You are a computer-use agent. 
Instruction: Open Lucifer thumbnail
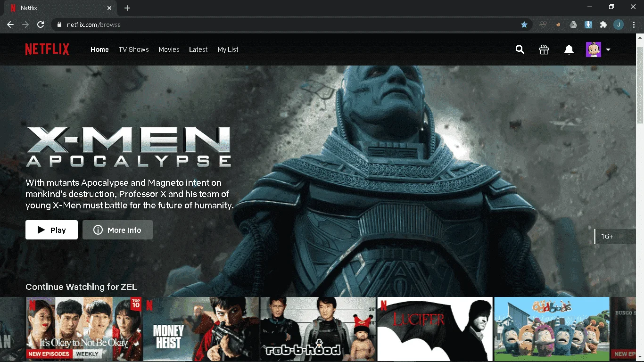click(x=435, y=329)
